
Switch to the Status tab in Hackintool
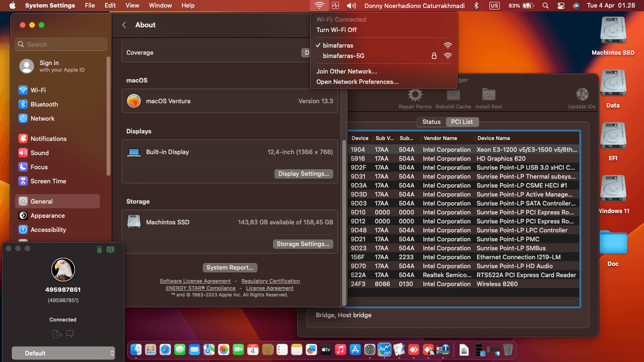pos(431,122)
